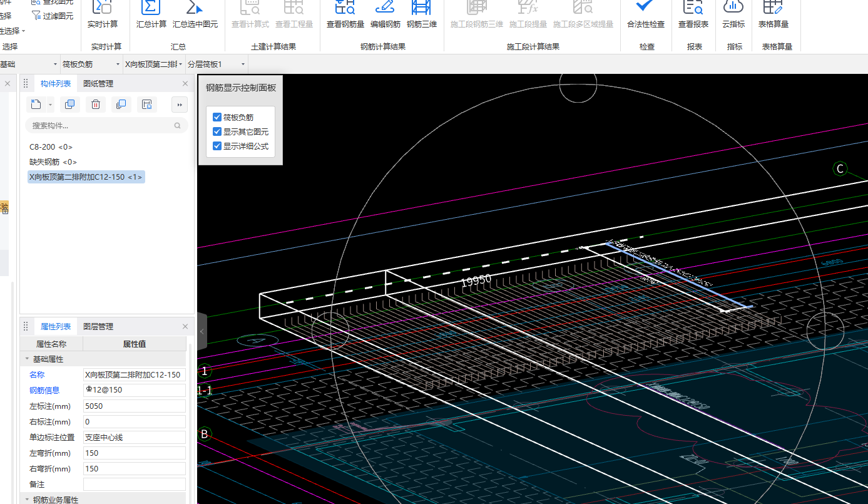Screen dimensions: 868x504
Task: Uncheck 显示其它图元 checkbox
Action: 217,131
